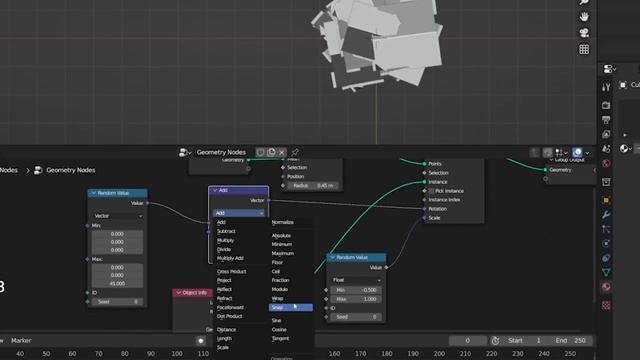
Task: Open the snapping options dropdown
Action: (561, 153)
